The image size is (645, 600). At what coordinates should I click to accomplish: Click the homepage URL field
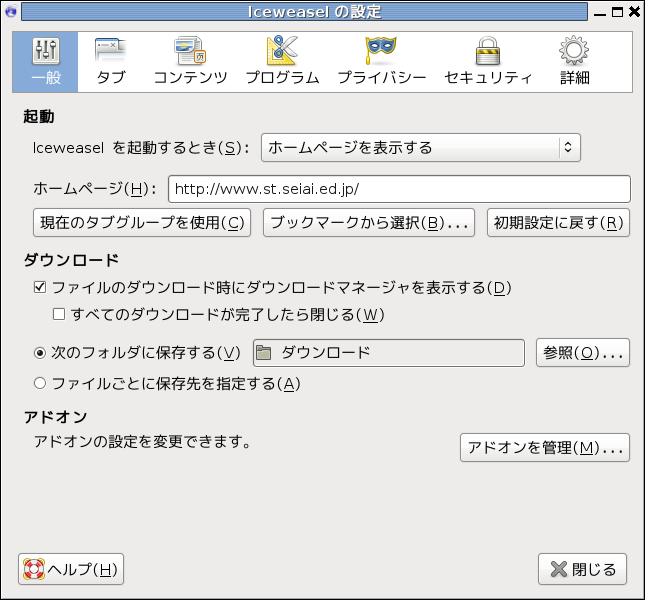pyautogui.click(x=399, y=189)
